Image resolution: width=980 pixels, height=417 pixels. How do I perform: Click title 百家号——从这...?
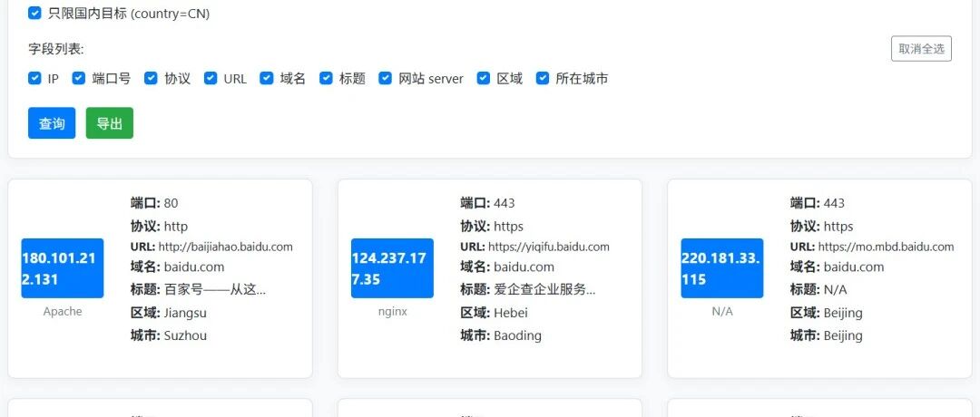pyautogui.click(x=215, y=290)
